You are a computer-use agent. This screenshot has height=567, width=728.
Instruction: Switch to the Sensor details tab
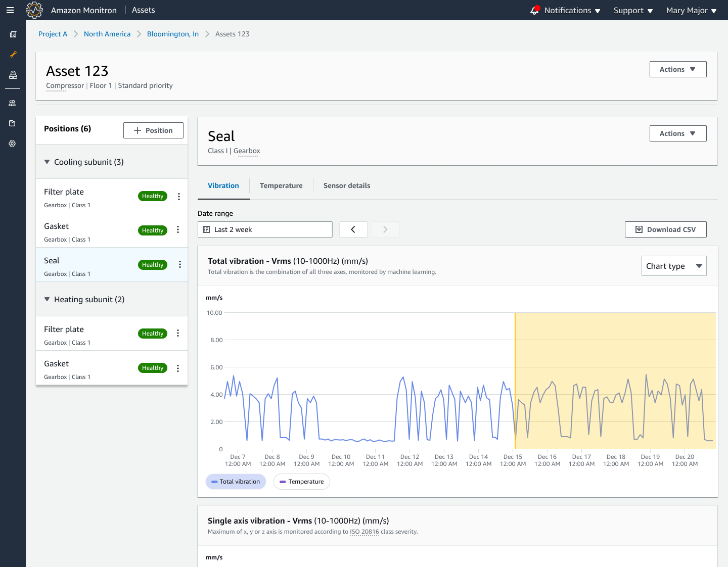(x=347, y=185)
